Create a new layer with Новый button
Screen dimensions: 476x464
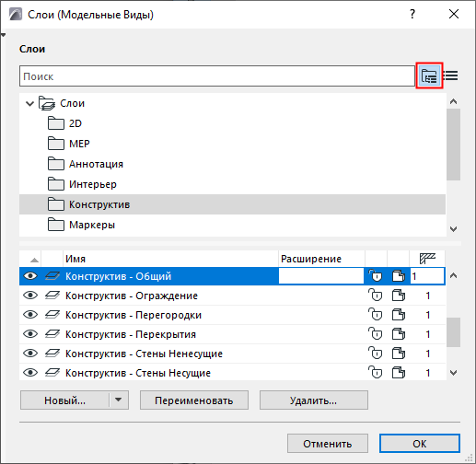(64, 400)
